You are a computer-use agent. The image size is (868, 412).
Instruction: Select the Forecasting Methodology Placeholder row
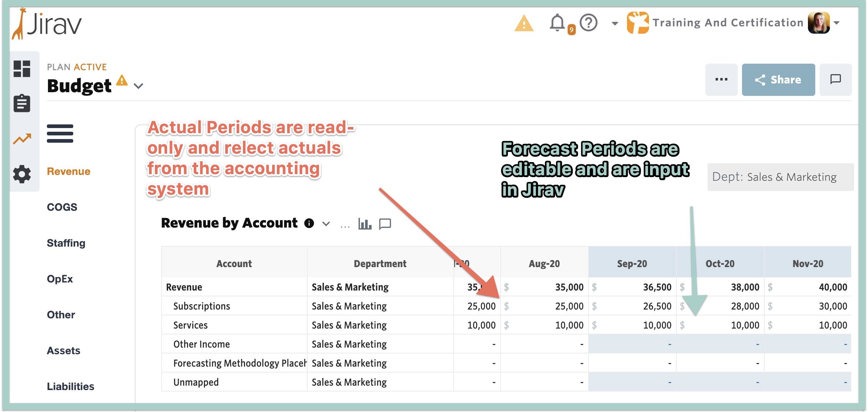point(240,363)
